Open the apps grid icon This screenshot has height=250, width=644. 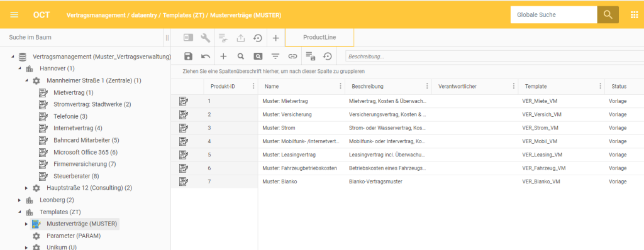[x=634, y=15]
